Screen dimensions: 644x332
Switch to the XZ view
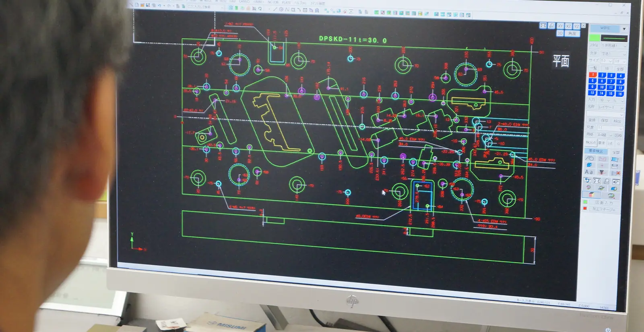568,26
